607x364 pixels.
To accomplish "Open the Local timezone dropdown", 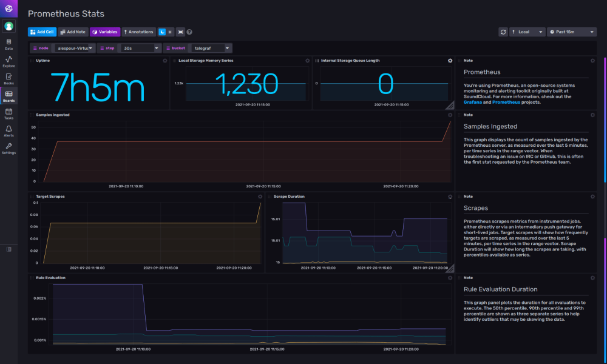I will [527, 32].
